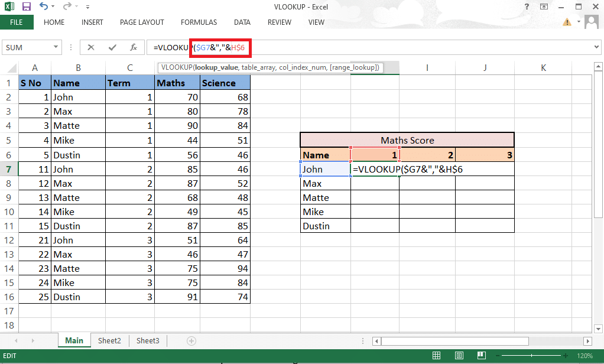Open the FORMULAS ribbon tab
The width and height of the screenshot is (604, 364).
tap(199, 22)
